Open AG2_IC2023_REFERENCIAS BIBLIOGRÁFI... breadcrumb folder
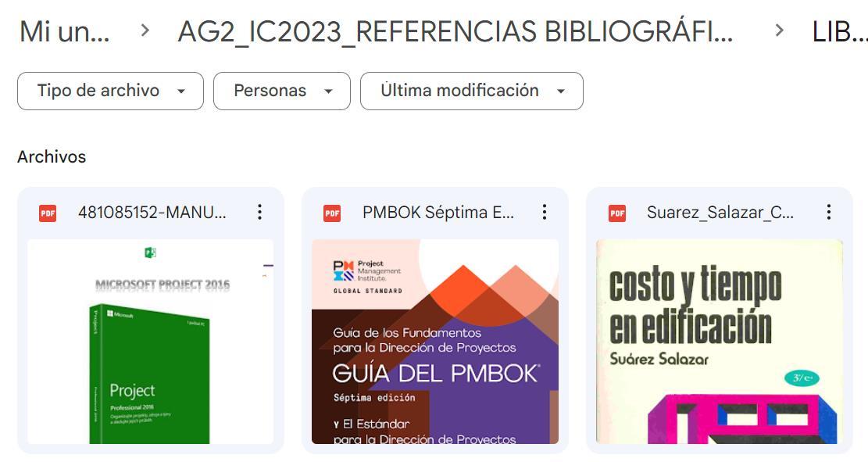The width and height of the screenshot is (868, 462). [455, 31]
